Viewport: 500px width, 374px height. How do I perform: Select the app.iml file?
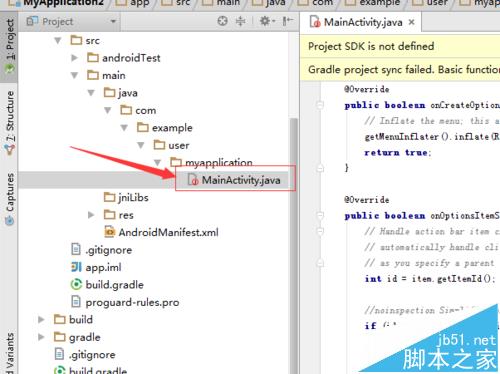click(x=103, y=267)
